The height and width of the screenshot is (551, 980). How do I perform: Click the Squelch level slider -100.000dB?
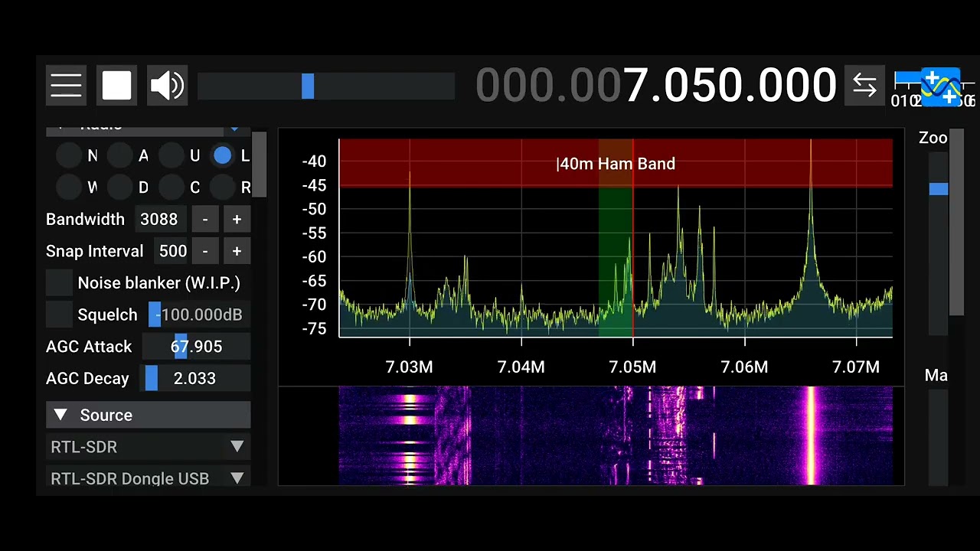pos(199,315)
